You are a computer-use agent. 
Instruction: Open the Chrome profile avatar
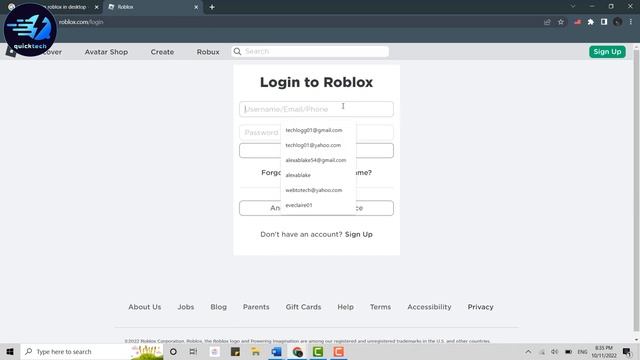coord(618,22)
